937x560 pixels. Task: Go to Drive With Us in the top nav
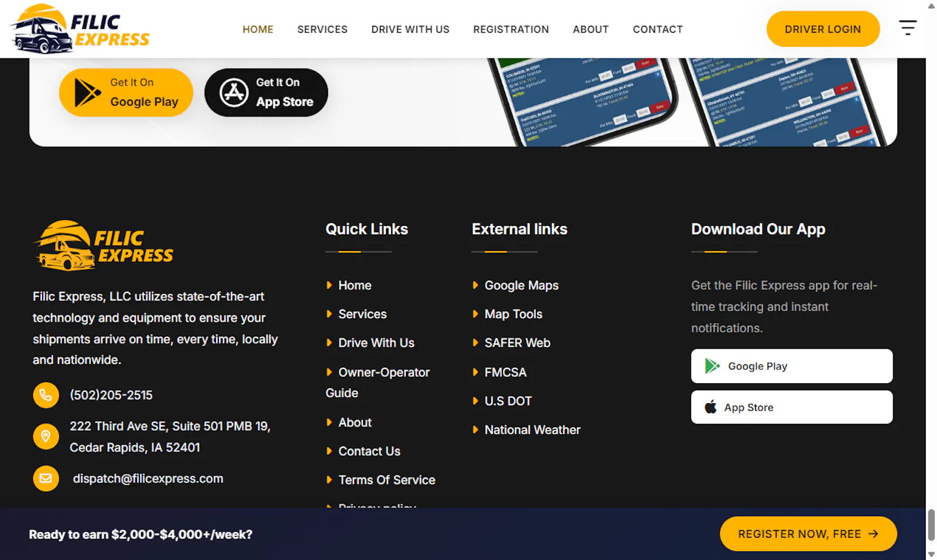410,29
